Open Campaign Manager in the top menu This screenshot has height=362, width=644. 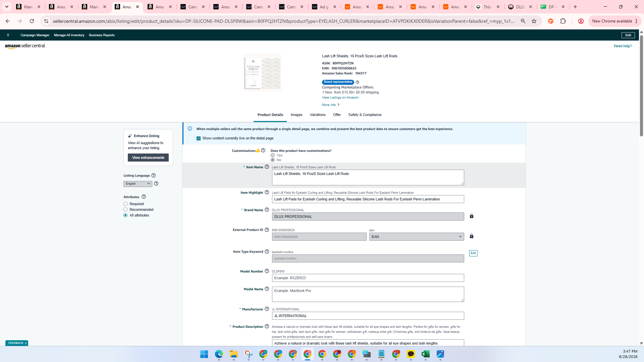pos(35,35)
